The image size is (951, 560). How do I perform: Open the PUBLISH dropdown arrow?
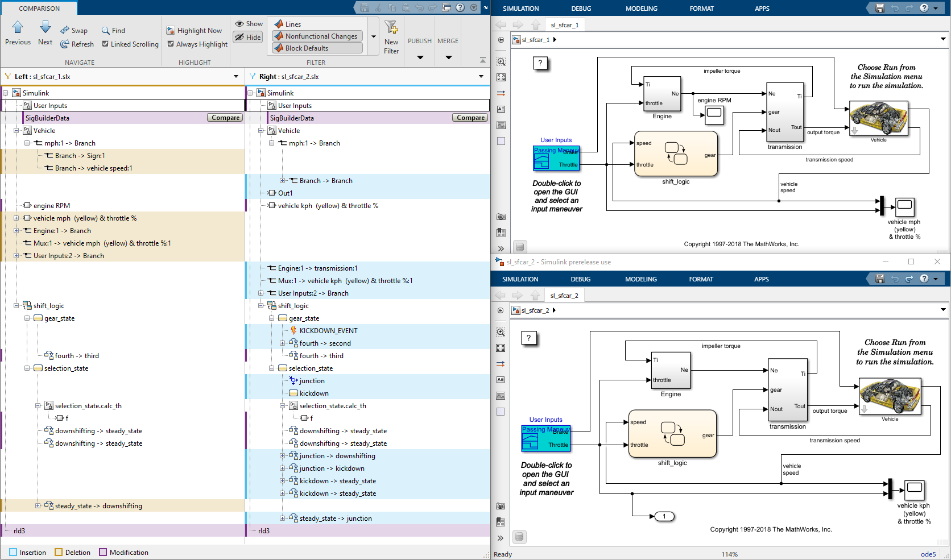coord(420,57)
